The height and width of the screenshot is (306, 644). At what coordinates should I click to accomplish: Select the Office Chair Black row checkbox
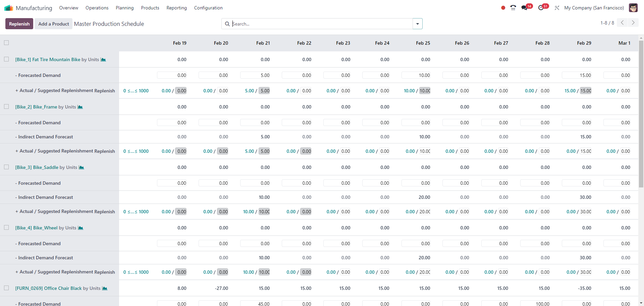click(x=6, y=288)
